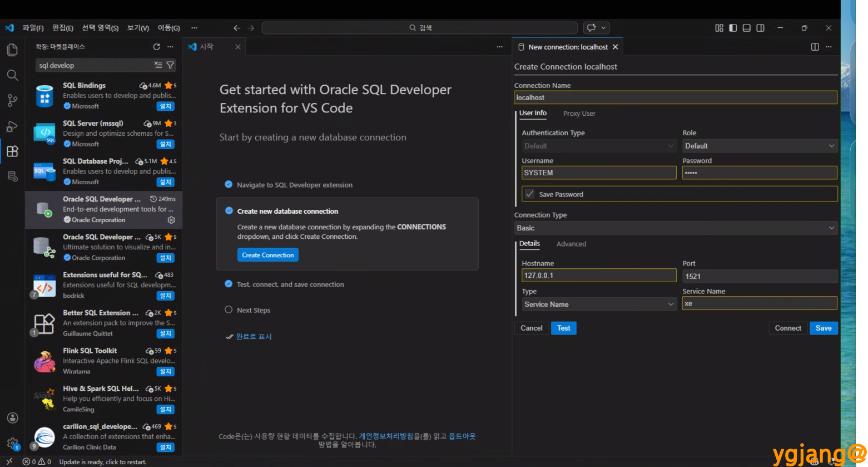The width and height of the screenshot is (868, 467).
Task: Click the Username field containing SYSTEM
Action: point(599,173)
